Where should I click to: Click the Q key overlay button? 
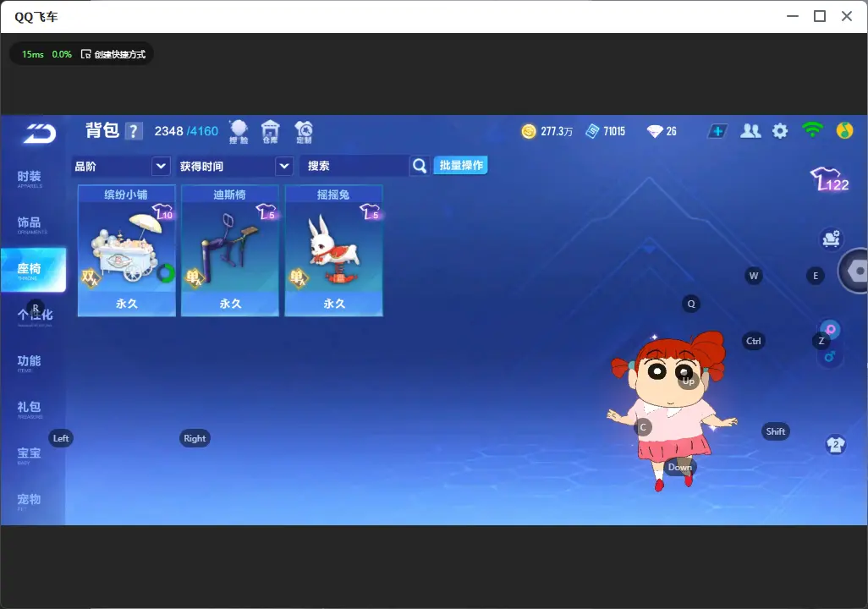click(x=691, y=304)
